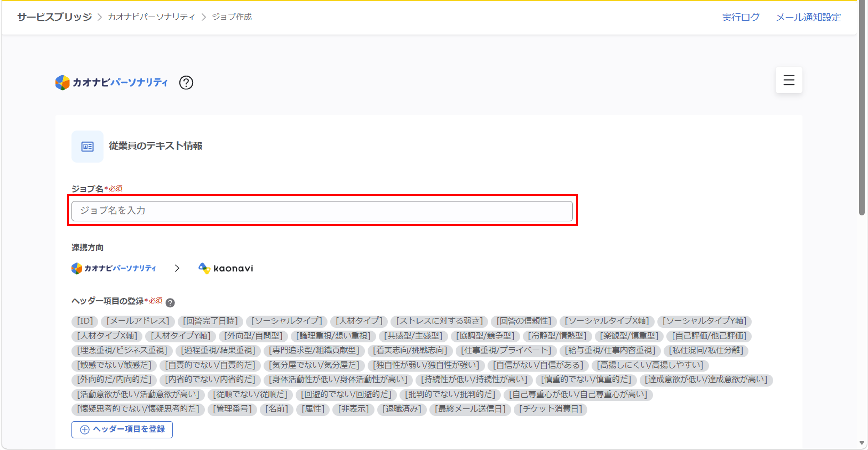This screenshot has width=868, height=450.
Task: Select the [自己評価/他己評価] tag
Action: pyautogui.click(x=709, y=336)
